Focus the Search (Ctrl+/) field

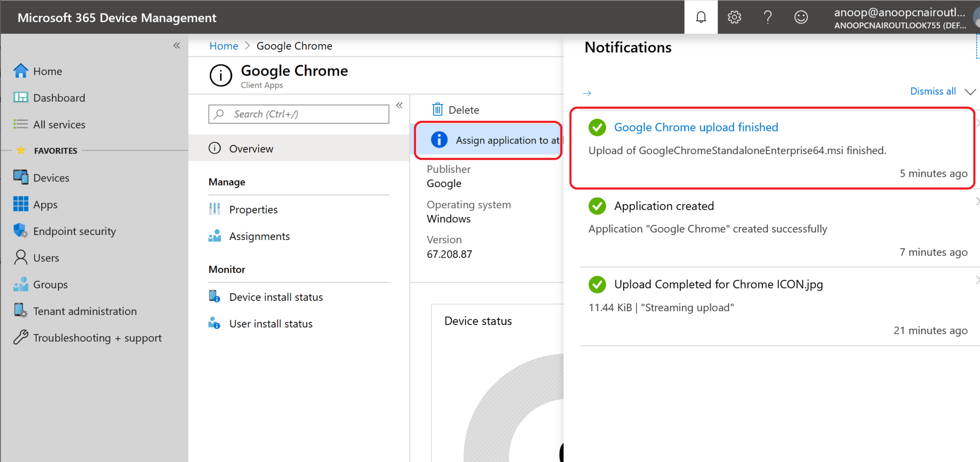pyautogui.click(x=299, y=114)
